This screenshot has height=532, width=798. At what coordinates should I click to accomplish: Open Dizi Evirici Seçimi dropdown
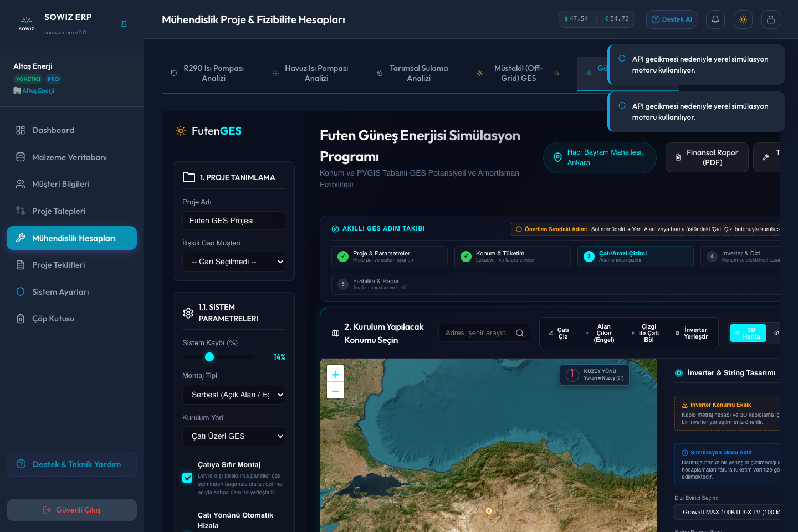point(727,512)
